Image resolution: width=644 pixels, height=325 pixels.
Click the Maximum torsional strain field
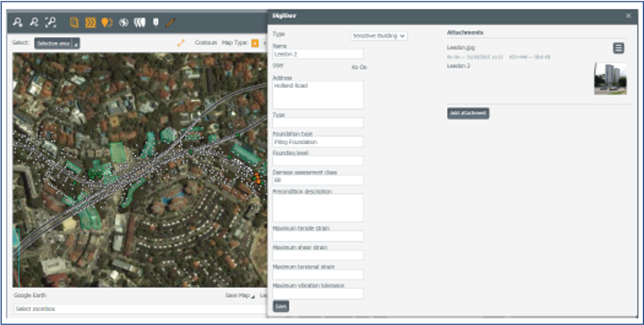point(318,274)
